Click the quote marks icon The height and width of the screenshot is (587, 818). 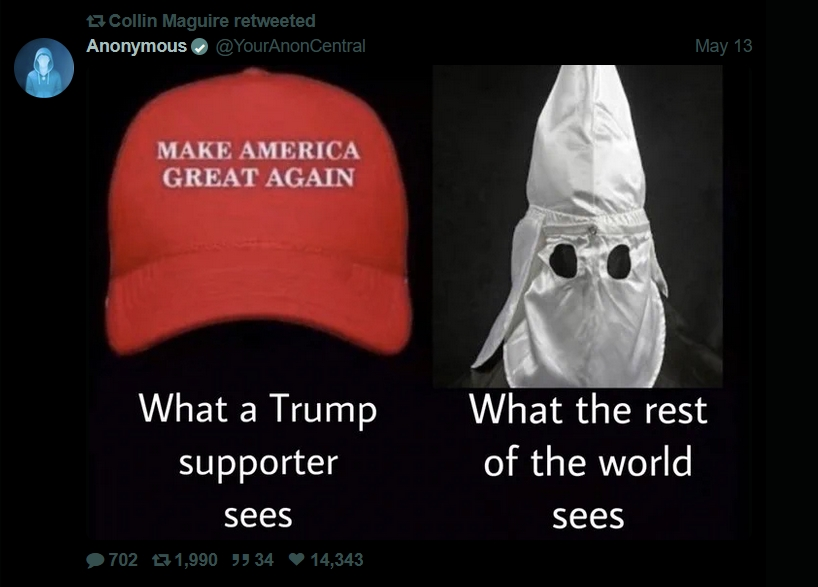click(240, 560)
